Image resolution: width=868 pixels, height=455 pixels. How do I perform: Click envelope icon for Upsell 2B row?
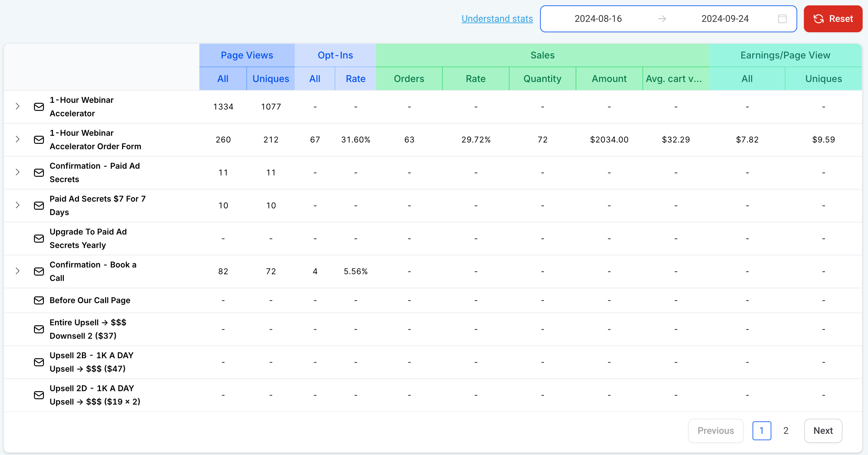click(x=39, y=362)
